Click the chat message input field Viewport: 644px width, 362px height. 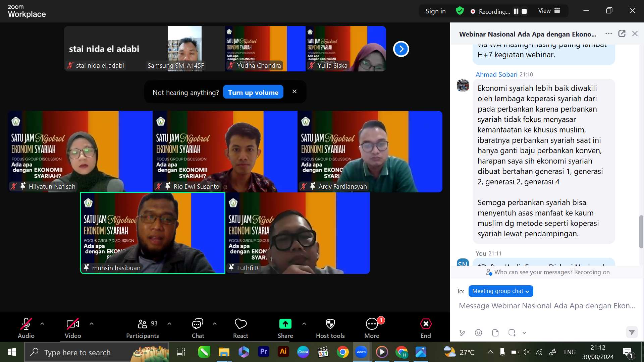547,306
